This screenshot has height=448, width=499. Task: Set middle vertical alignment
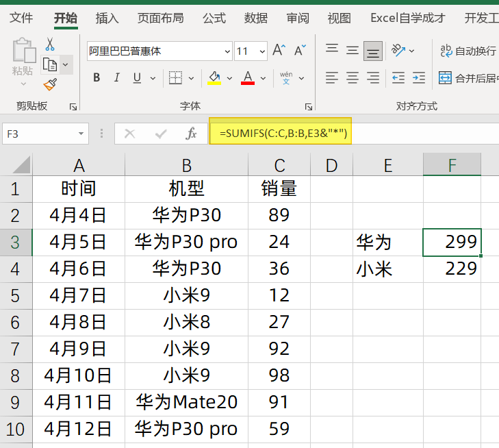point(353,50)
